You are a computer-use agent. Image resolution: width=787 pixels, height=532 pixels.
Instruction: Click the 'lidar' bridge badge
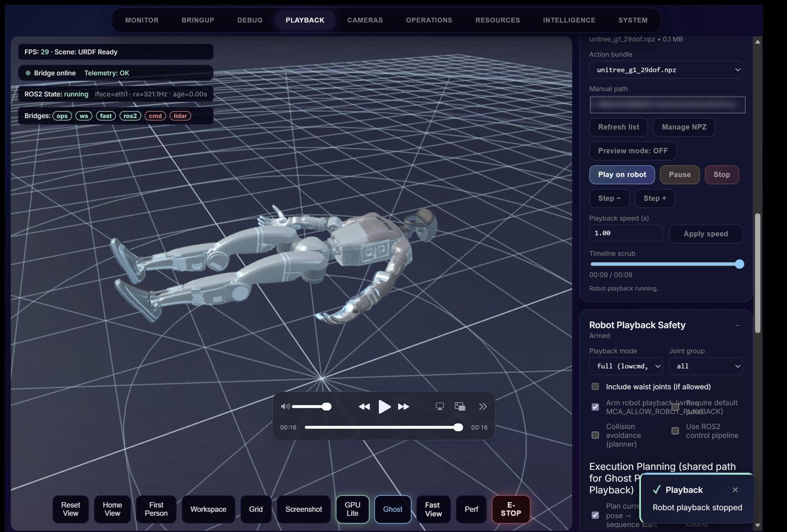pos(180,116)
